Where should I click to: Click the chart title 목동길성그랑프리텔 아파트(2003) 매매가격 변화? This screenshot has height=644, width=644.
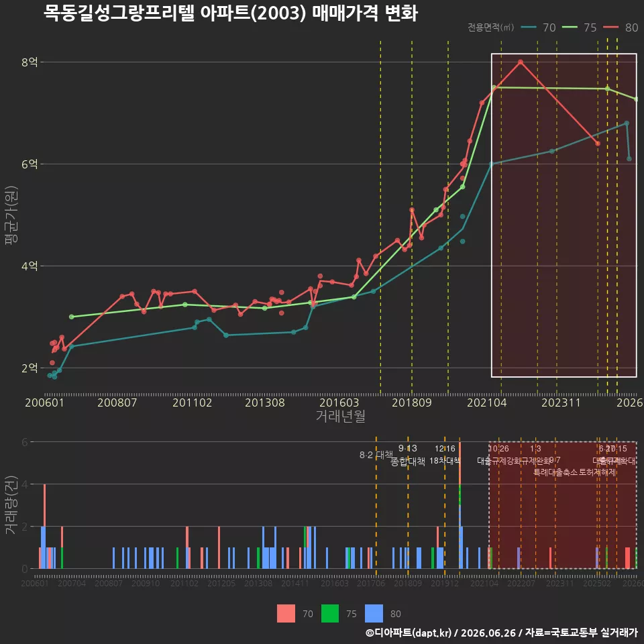(230, 13)
